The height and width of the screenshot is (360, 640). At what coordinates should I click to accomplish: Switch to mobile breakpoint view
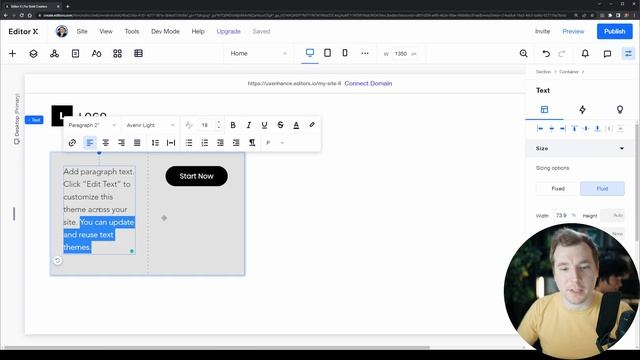(x=345, y=53)
